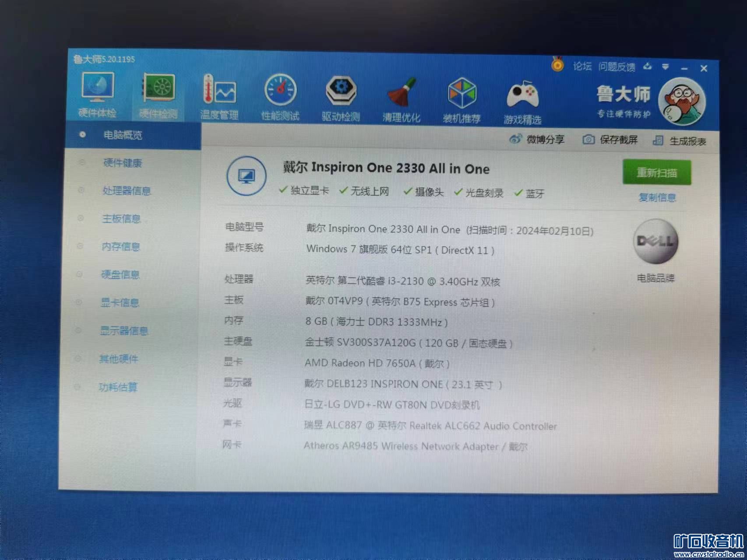Click the 电脑型号 row label
The width and height of the screenshot is (747, 560).
click(x=244, y=227)
